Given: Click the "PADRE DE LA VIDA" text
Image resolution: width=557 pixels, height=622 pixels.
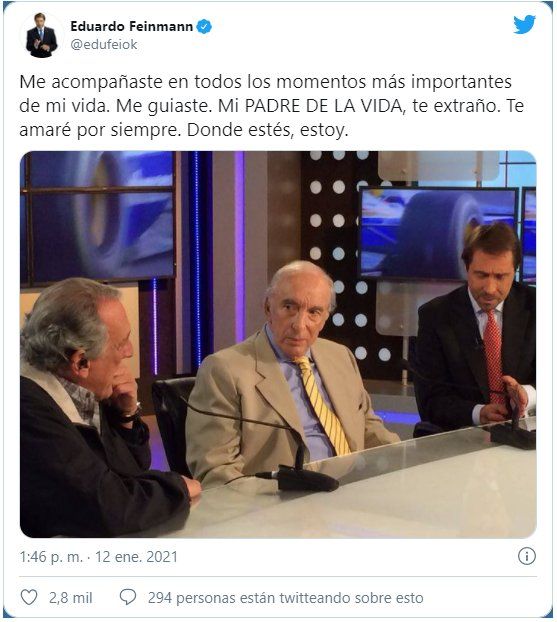Looking at the screenshot, I should point(323,106).
